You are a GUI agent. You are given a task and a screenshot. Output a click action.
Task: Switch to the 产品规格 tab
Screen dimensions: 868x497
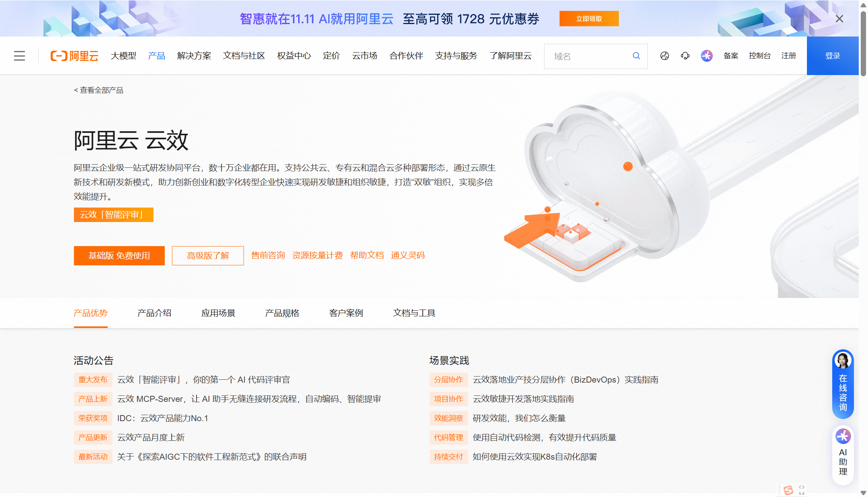[282, 313]
